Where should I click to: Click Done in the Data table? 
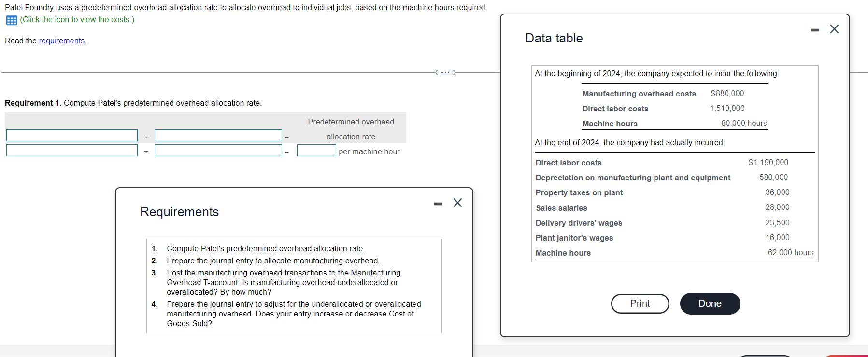(x=710, y=303)
